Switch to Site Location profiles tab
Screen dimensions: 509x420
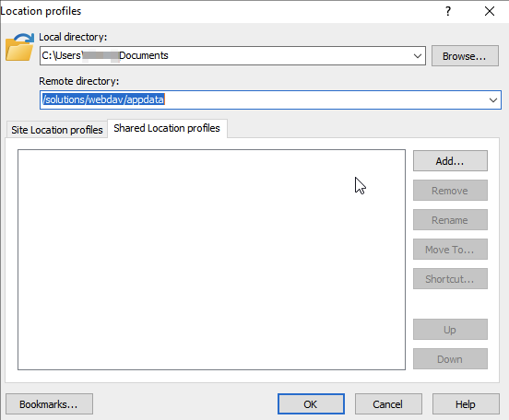pos(57,130)
